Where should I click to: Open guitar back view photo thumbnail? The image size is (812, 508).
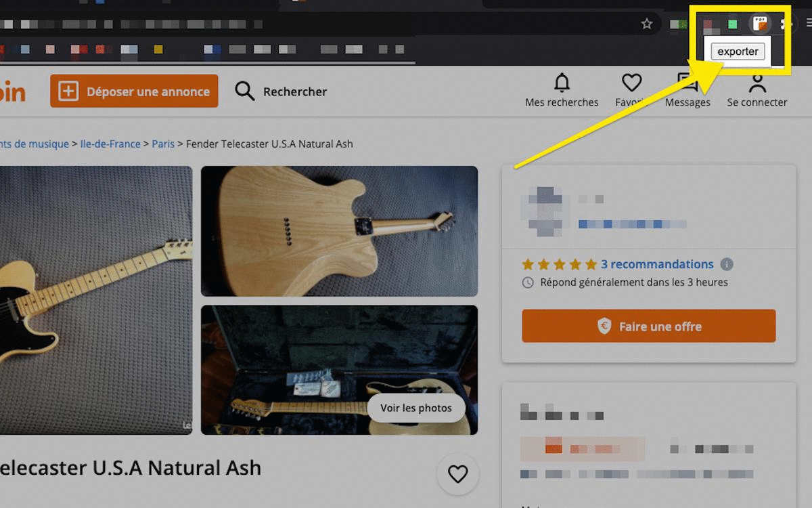tap(339, 232)
